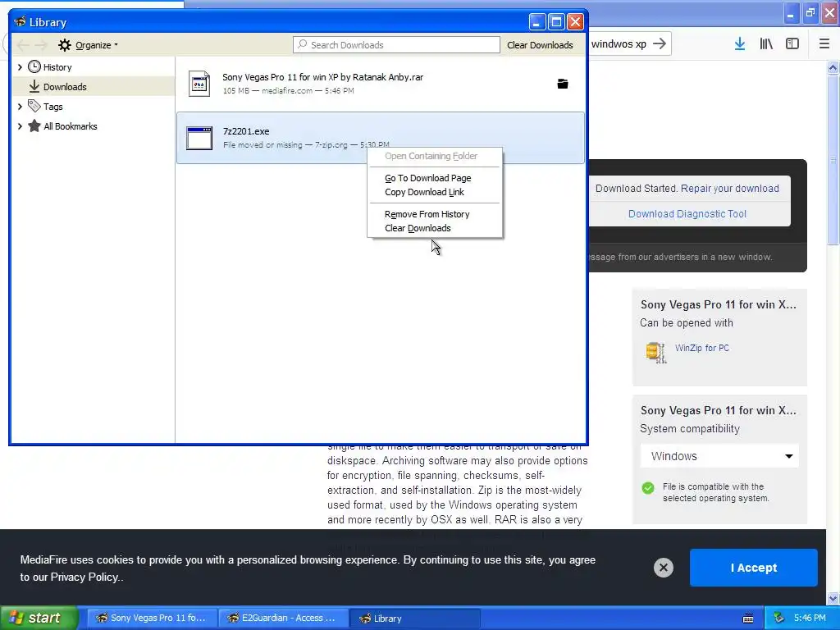840x630 pixels.
Task: Expand the History tree node
Action: tap(20, 67)
